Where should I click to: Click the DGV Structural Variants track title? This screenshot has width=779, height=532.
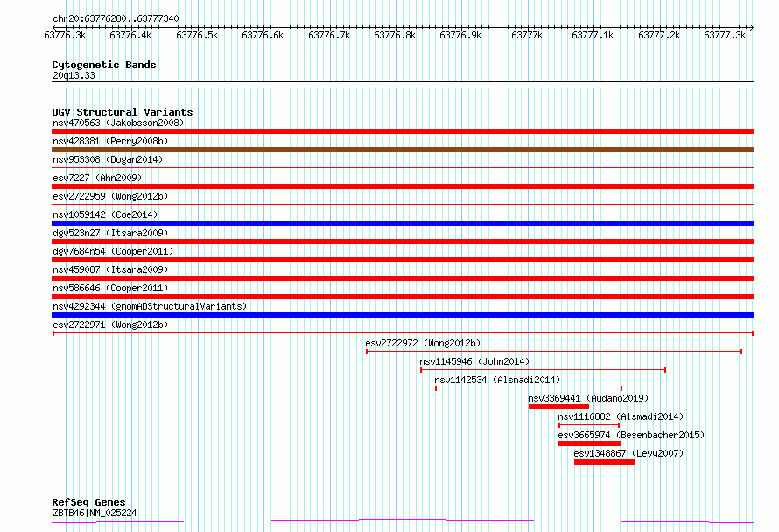tap(123, 112)
